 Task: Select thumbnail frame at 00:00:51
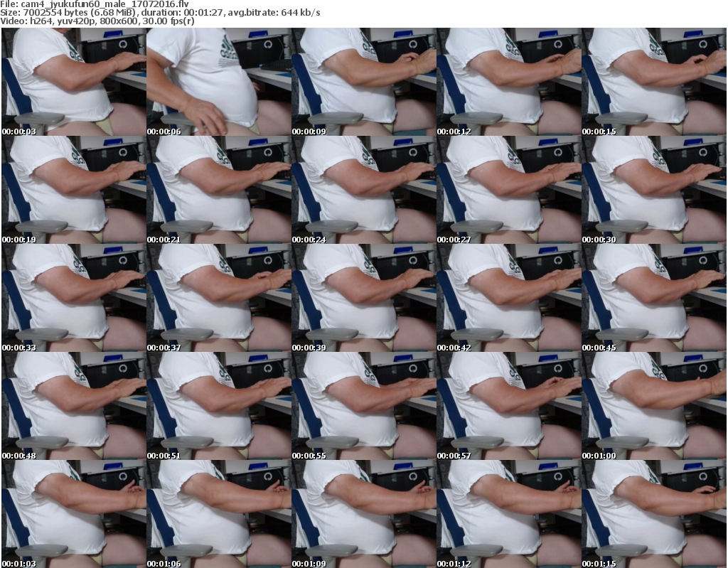tap(219, 406)
